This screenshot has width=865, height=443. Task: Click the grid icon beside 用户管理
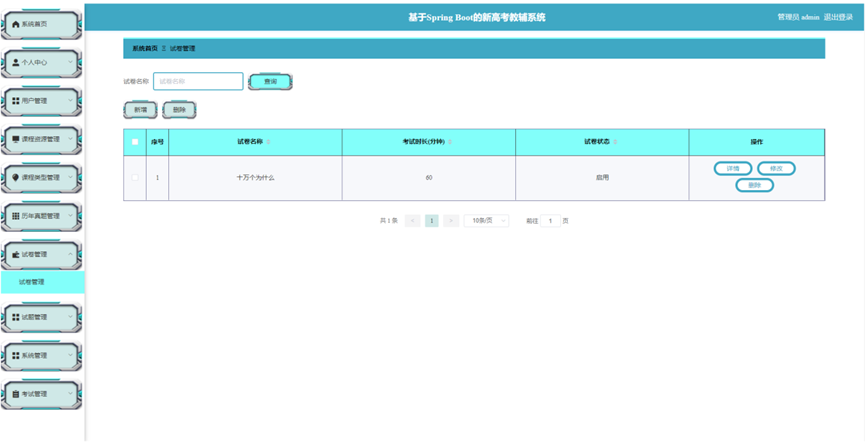click(x=15, y=101)
